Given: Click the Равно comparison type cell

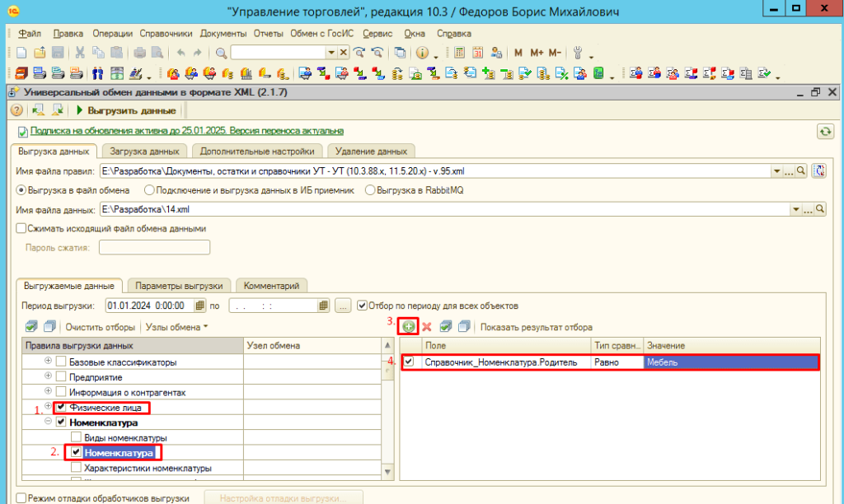Looking at the screenshot, I should [x=617, y=362].
